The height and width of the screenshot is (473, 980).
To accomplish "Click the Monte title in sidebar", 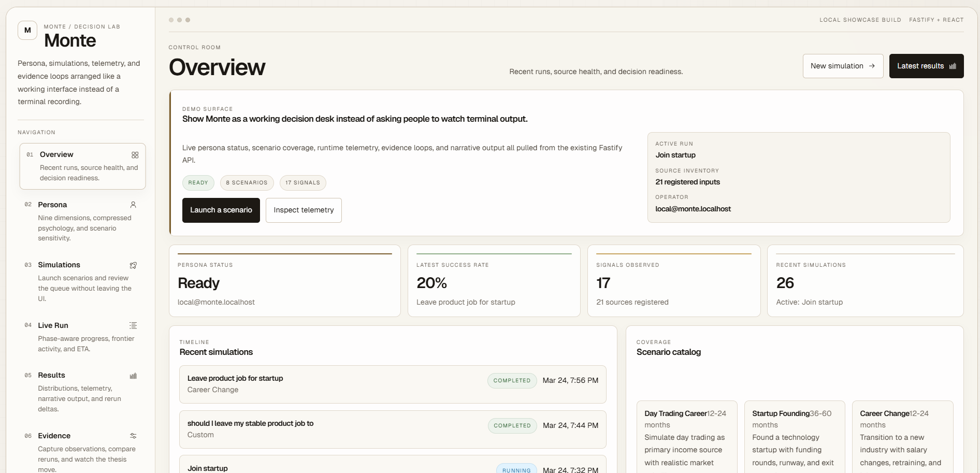I will (70, 40).
